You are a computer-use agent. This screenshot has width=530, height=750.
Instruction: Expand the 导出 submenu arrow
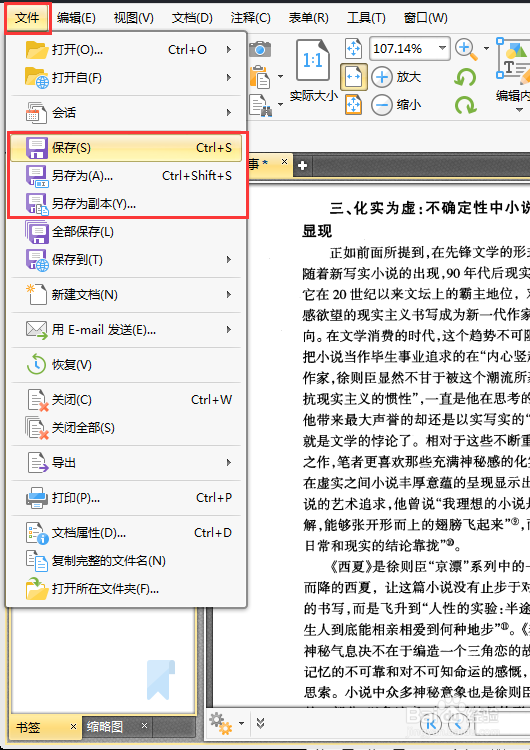click(x=229, y=463)
